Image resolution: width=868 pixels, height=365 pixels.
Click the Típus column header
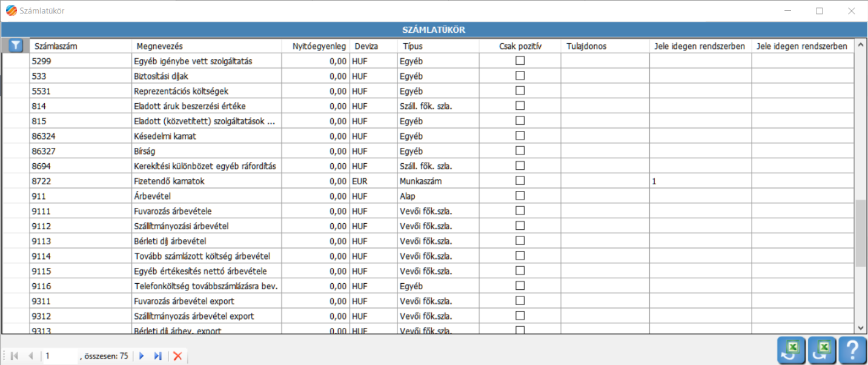[x=439, y=46]
